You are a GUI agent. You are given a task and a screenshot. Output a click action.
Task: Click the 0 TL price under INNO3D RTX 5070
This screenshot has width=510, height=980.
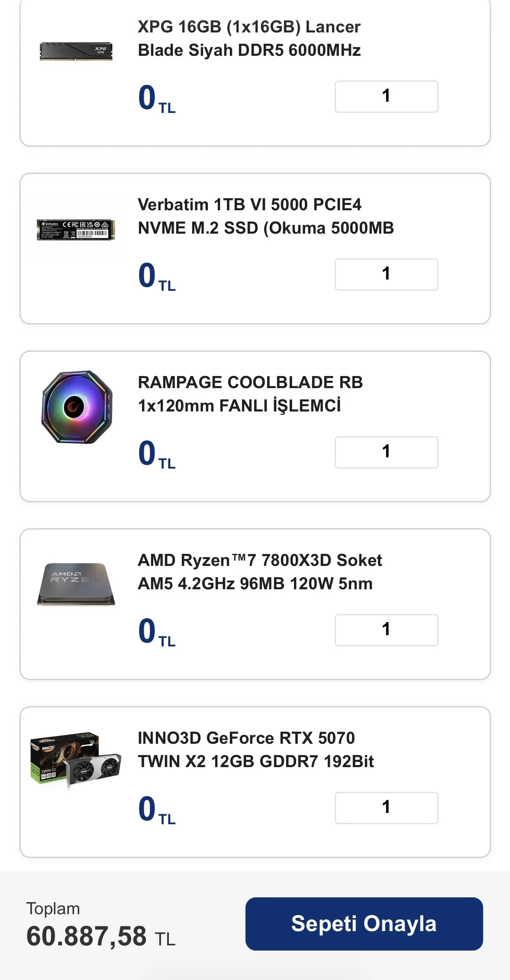coord(156,810)
